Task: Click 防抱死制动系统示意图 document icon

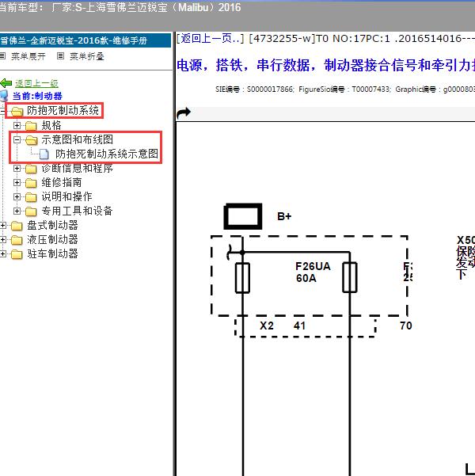Action: 44,154
